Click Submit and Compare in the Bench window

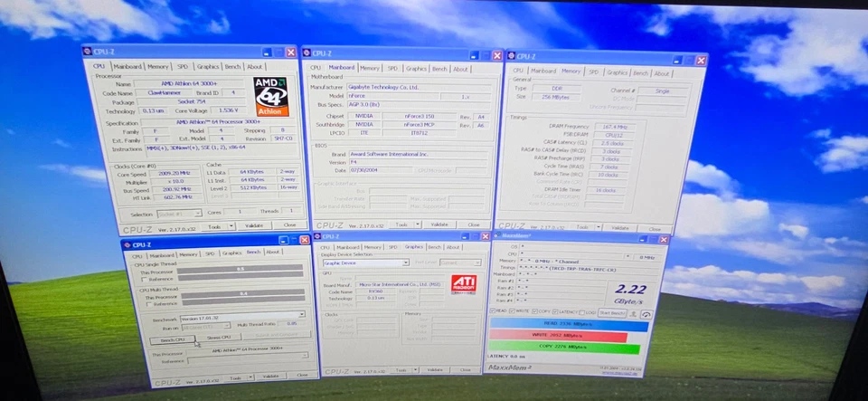pyautogui.click(x=276, y=335)
